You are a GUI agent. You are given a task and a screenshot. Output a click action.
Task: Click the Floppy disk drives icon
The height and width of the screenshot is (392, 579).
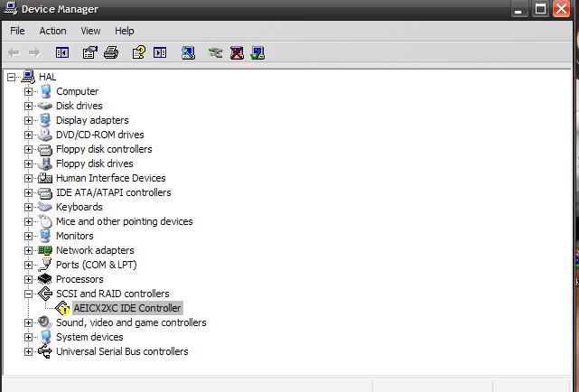tap(45, 163)
